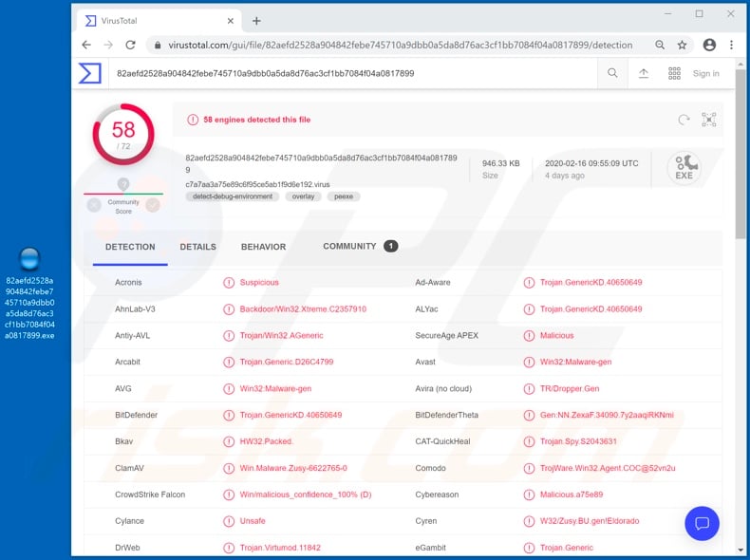
Task: Click the HW32.Packed. Bkav result
Action: coord(266,441)
